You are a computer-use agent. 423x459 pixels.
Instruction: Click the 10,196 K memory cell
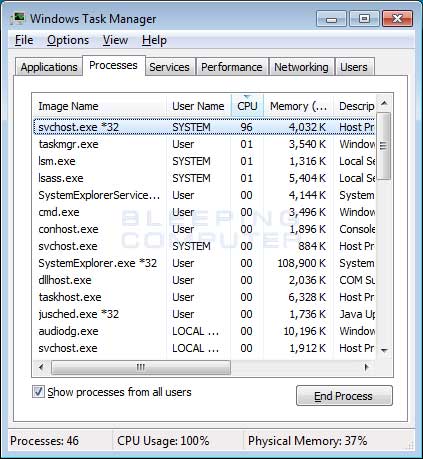[x=304, y=331]
